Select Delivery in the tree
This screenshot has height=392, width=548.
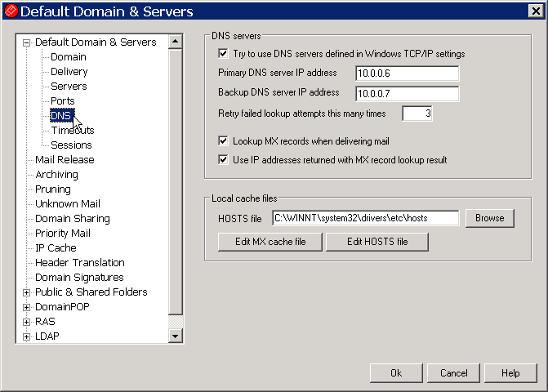[x=69, y=72]
